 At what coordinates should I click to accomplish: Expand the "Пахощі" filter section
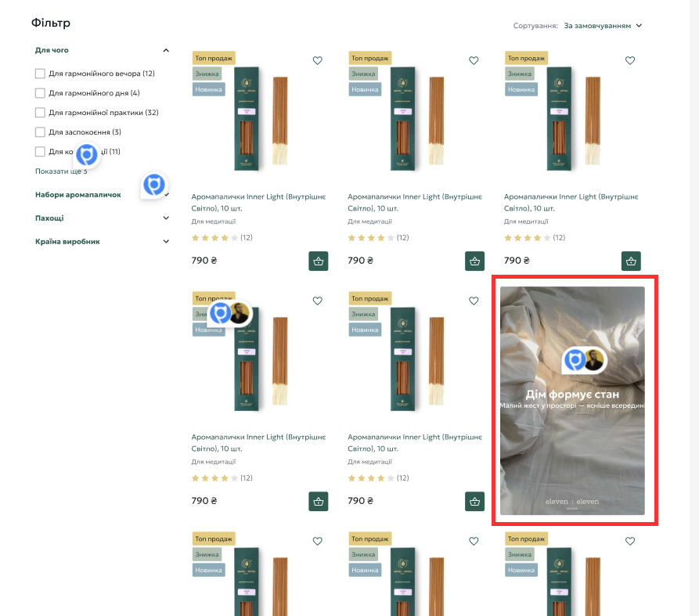pyautogui.click(x=166, y=218)
